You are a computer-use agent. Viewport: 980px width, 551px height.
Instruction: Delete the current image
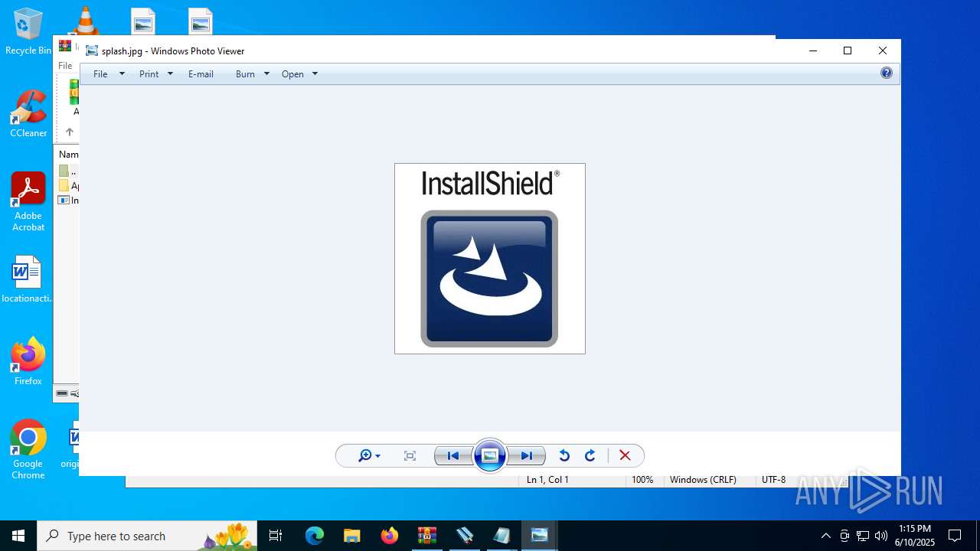(x=625, y=456)
